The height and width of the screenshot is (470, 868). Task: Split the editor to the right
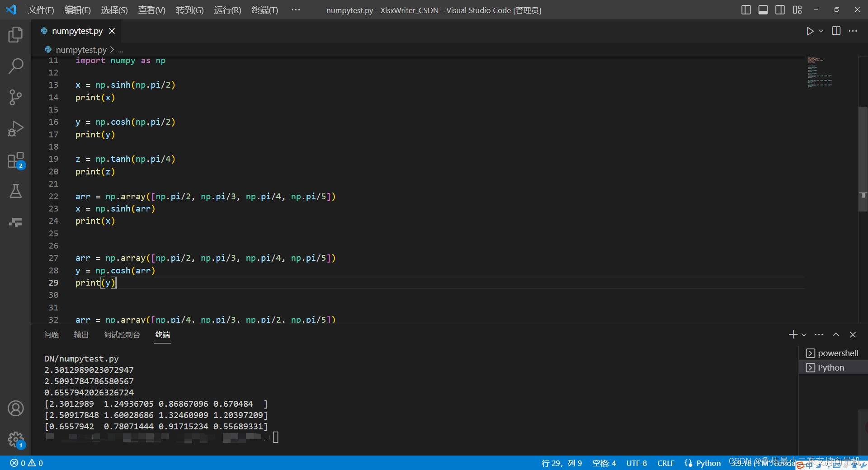[x=836, y=31]
